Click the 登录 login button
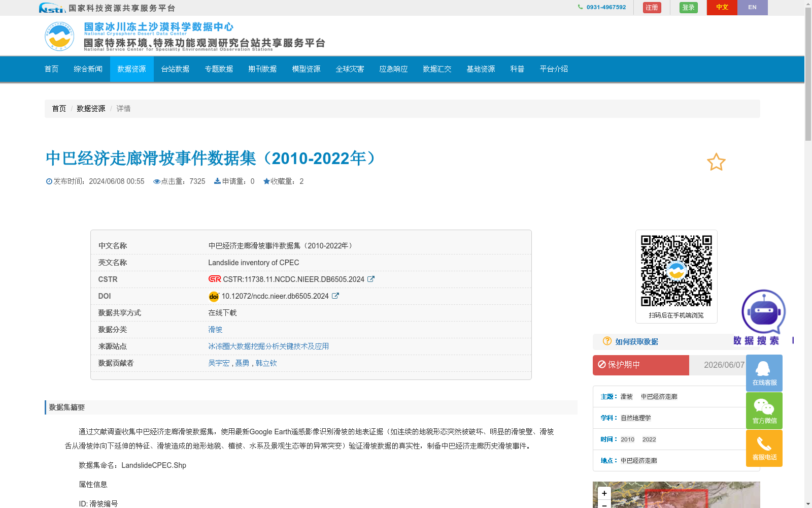The height and width of the screenshot is (508, 812). coord(688,8)
